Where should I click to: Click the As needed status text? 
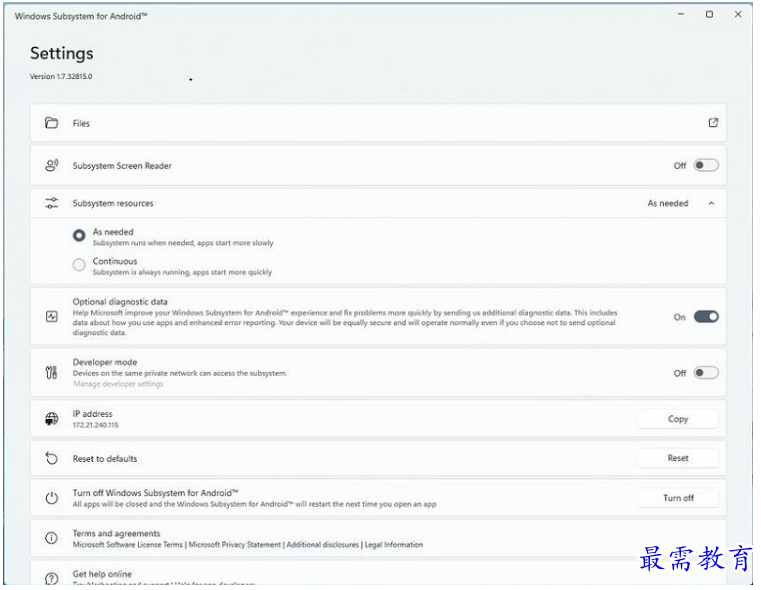point(668,203)
